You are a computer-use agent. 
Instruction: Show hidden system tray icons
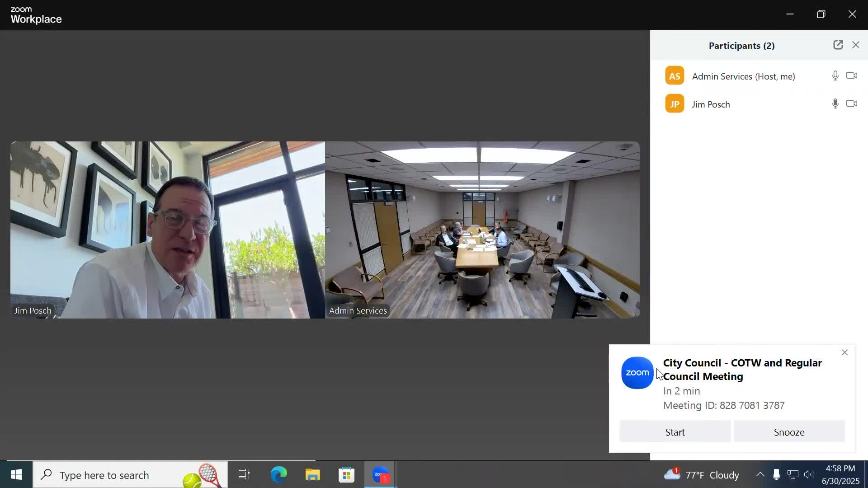point(760,474)
